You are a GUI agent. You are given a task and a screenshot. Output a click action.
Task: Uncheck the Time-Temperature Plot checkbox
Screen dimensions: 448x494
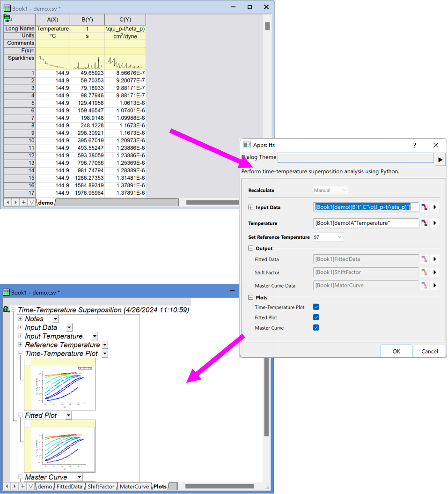316,306
